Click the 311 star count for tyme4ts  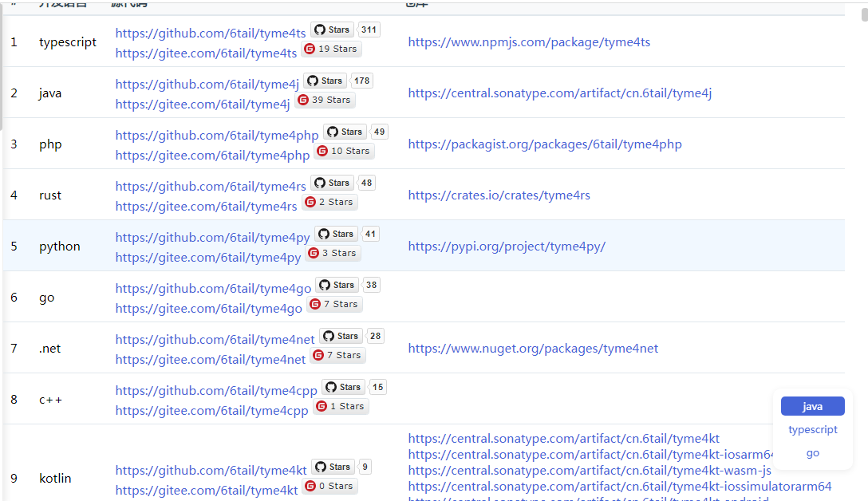tap(369, 30)
